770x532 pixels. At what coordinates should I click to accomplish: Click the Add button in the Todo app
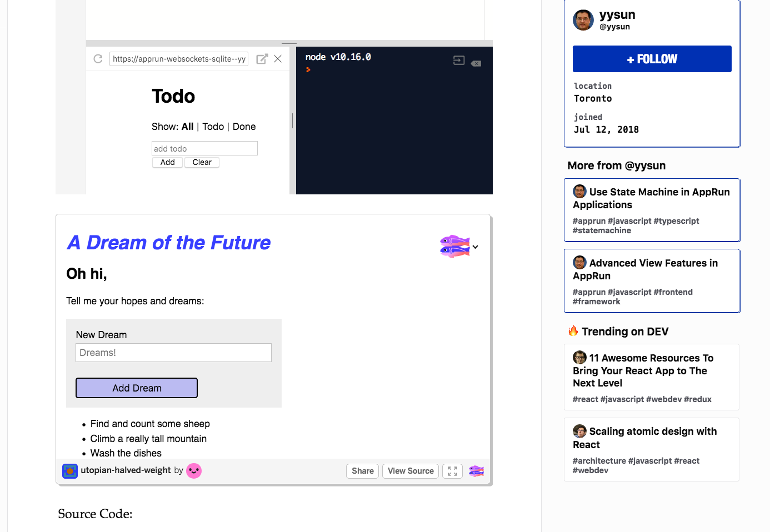[x=167, y=162]
